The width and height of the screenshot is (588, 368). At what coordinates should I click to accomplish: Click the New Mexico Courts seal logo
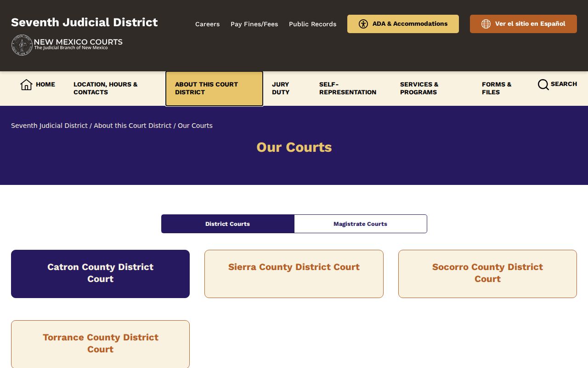[x=22, y=45]
